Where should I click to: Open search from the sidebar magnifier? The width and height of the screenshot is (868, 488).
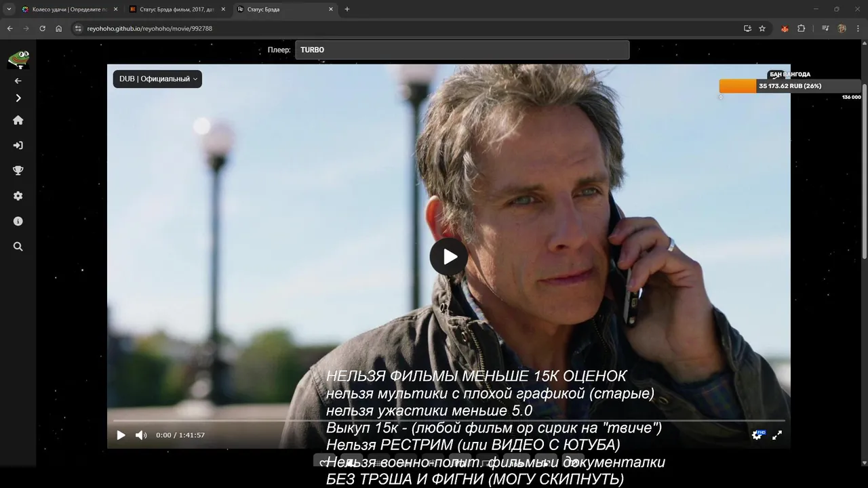click(18, 247)
